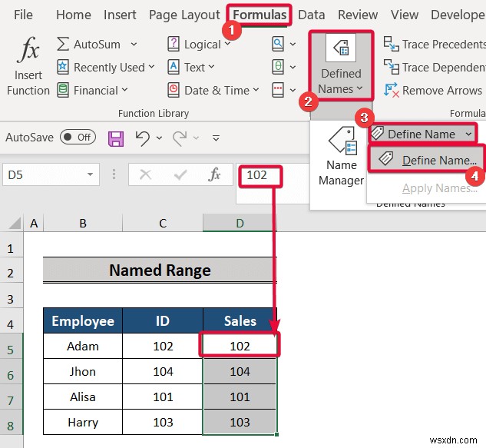Click the Defined Names tag icon
The image size is (486, 448).
pyautogui.click(x=341, y=48)
